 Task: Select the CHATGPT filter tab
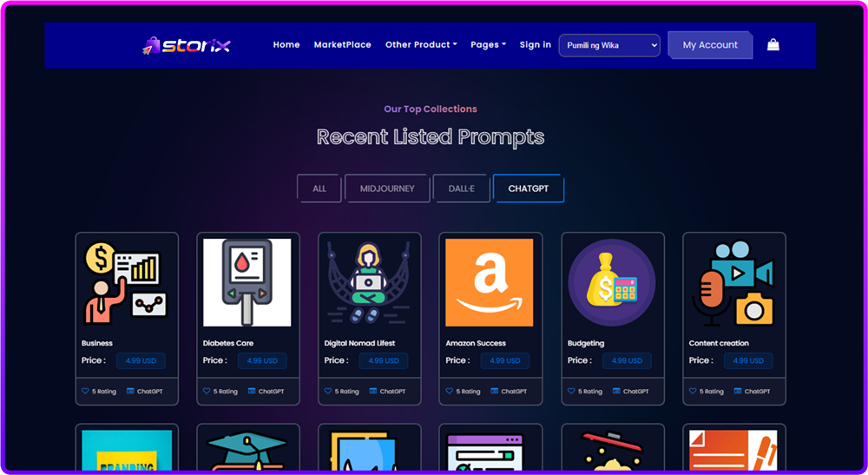click(528, 188)
